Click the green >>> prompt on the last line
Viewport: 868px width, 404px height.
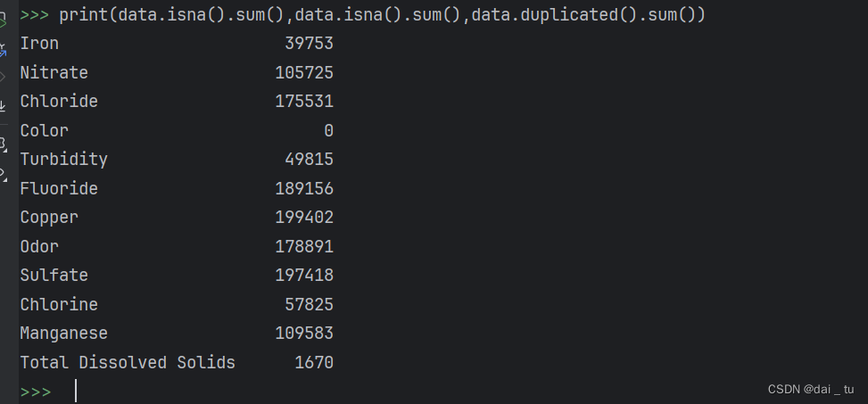click(x=36, y=392)
